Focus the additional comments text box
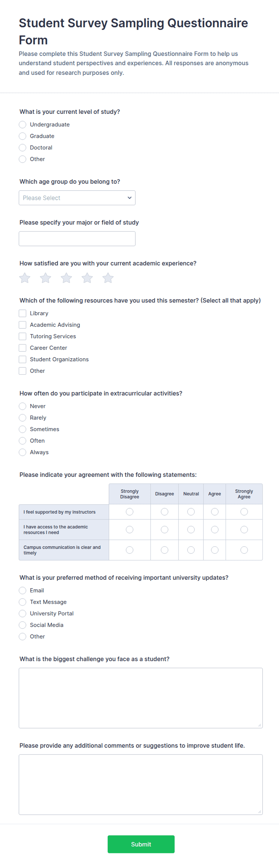This screenshot has width=279, height=868. 141,784
